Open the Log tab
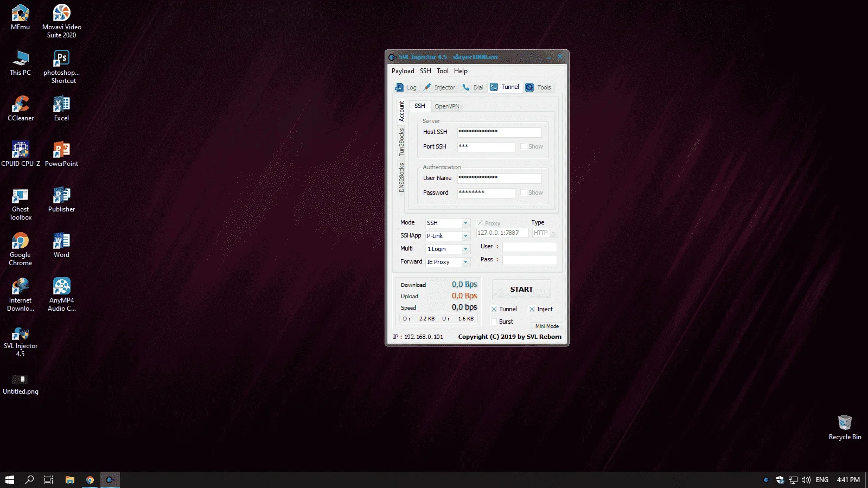The width and height of the screenshot is (868, 488). click(406, 87)
